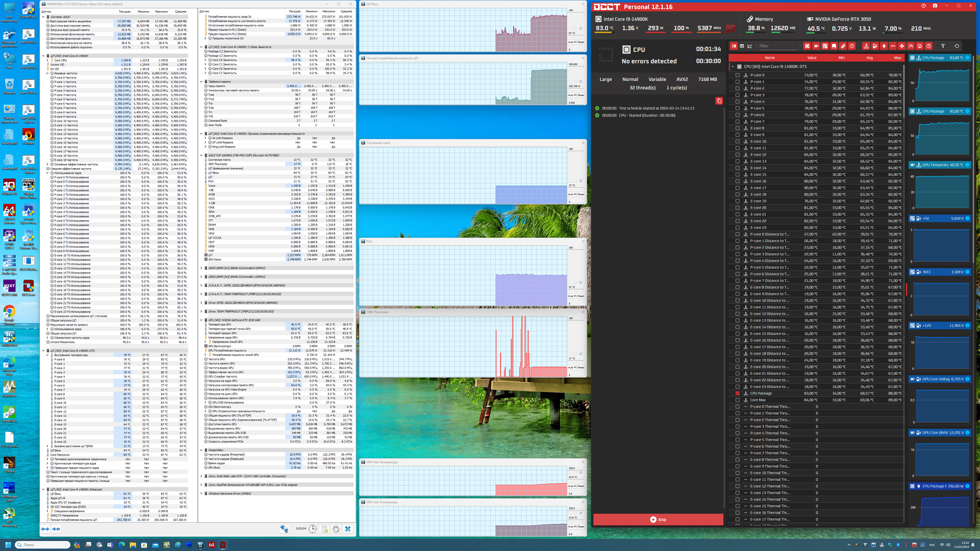The width and height of the screenshot is (980, 551).
Task: Toggle the fan sensor filter in OCCT
Action: pyautogui.click(x=902, y=46)
